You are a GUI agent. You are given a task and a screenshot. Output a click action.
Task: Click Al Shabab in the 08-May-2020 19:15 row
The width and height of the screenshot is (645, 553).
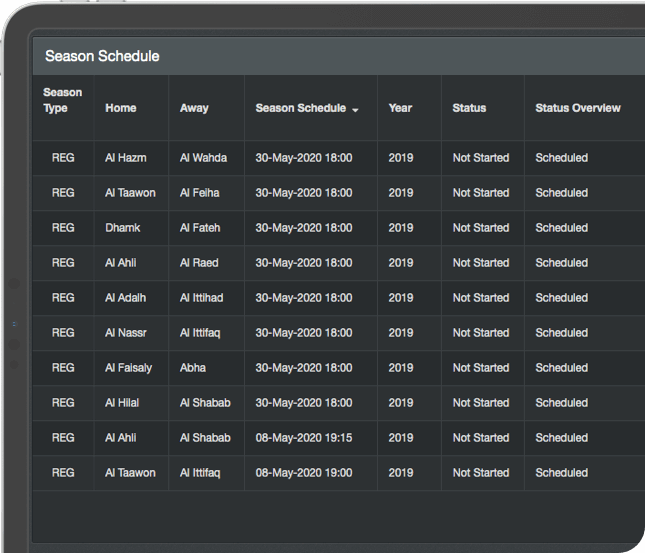click(205, 437)
